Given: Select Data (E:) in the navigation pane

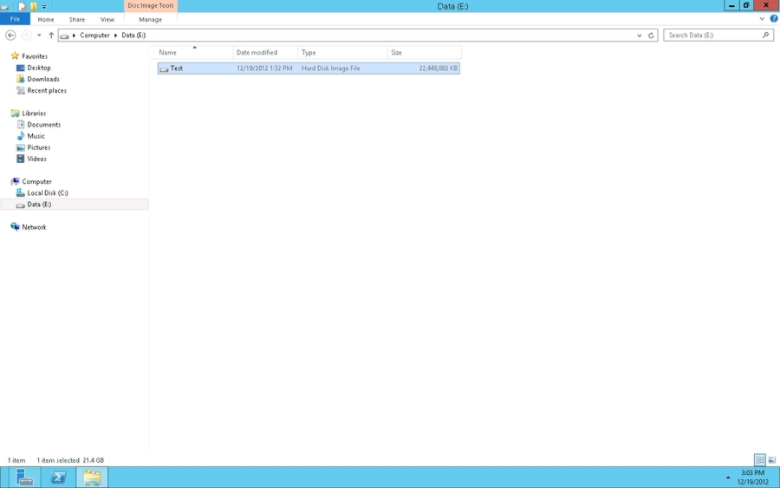Looking at the screenshot, I should (x=39, y=204).
